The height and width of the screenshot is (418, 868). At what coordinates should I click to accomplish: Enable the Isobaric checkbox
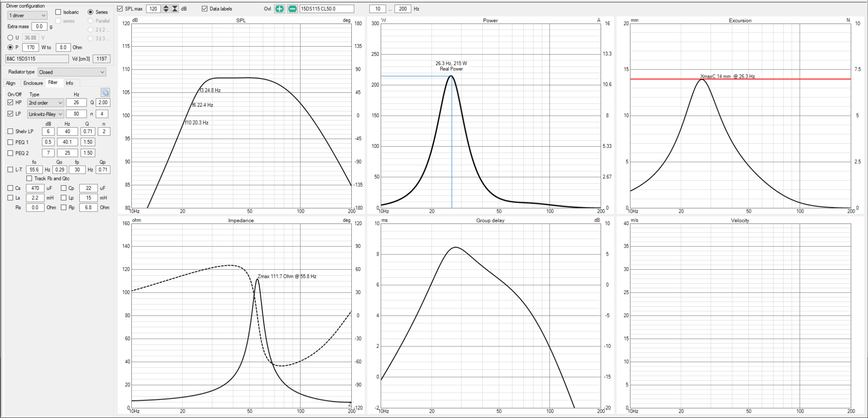click(58, 12)
